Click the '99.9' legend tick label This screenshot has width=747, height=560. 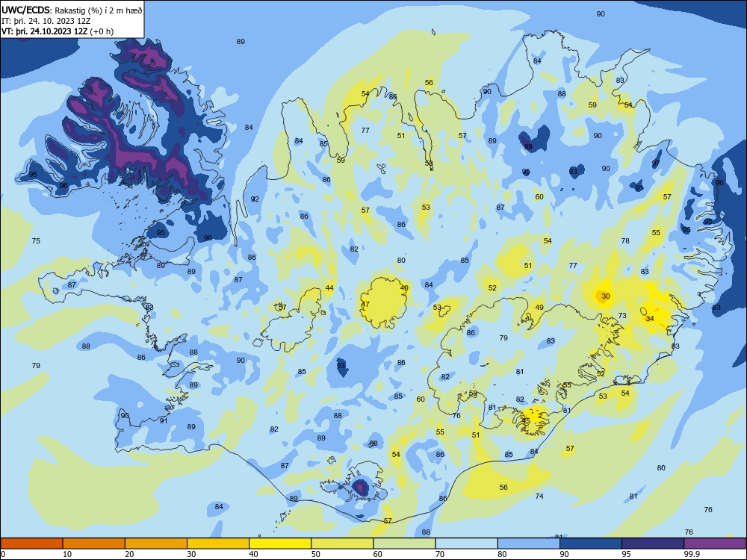[x=691, y=554]
